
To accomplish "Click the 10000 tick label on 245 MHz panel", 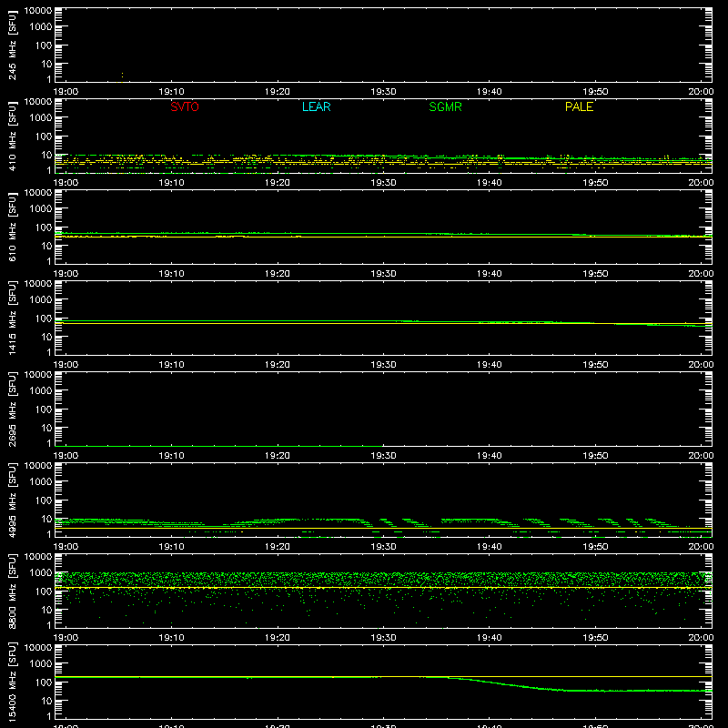I will tap(38, 11).
